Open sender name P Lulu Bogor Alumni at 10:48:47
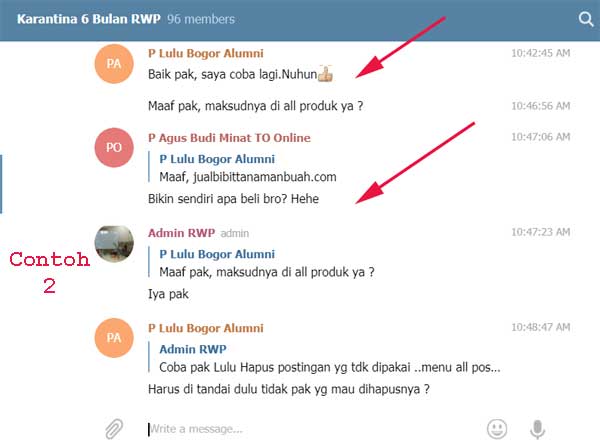 pyautogui.click(x=205, y=328)
